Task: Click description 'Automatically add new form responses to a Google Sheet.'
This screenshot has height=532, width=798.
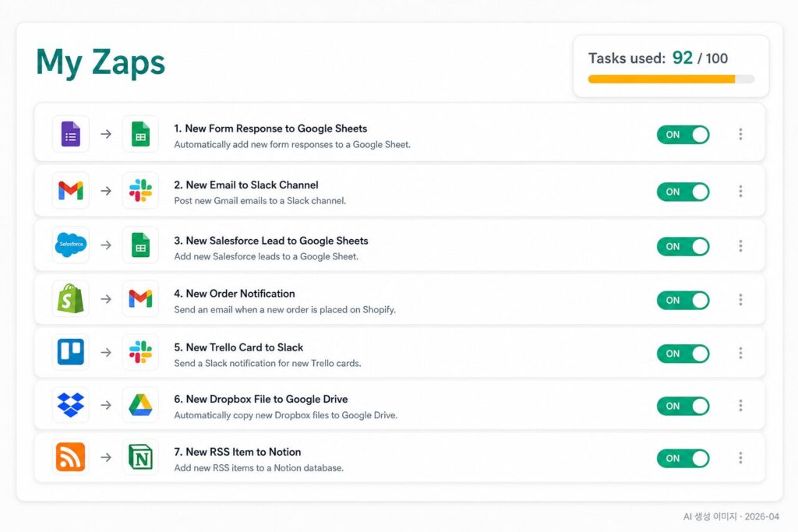Action: 292,145
